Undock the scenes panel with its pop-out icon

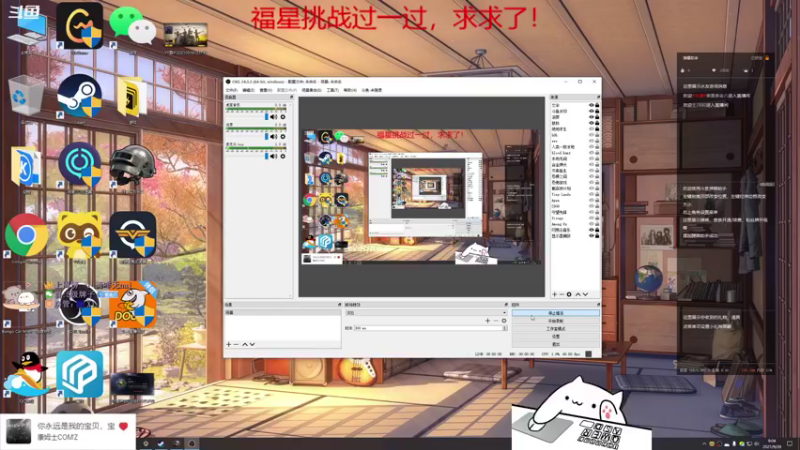(x=339, y=305)
